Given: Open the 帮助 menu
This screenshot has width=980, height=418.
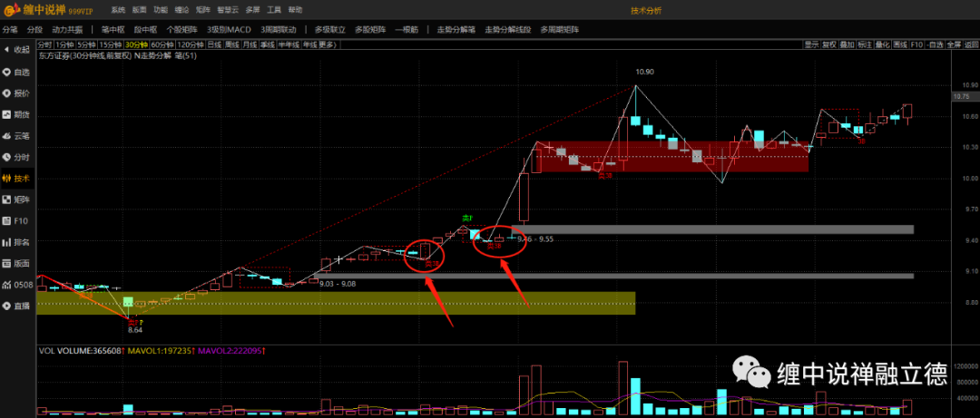Looking at the screenshot, I should coord(296,11).
